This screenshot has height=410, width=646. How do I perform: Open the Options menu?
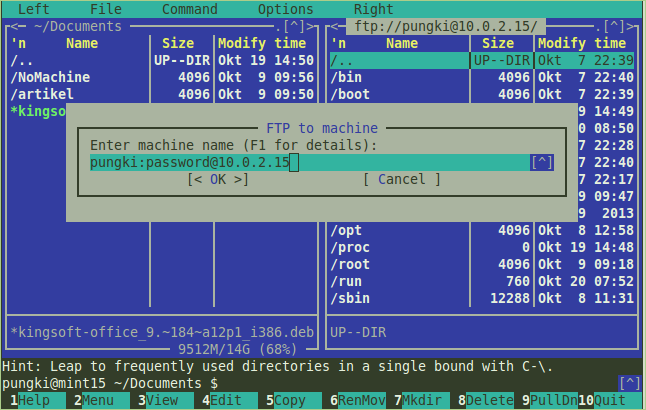coord(285,9)
